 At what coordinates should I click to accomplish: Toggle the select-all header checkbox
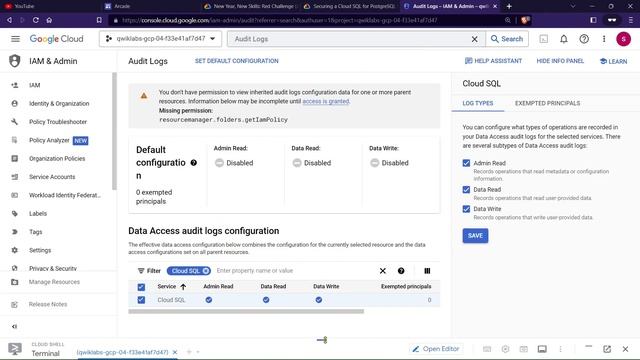click(141, 287)
